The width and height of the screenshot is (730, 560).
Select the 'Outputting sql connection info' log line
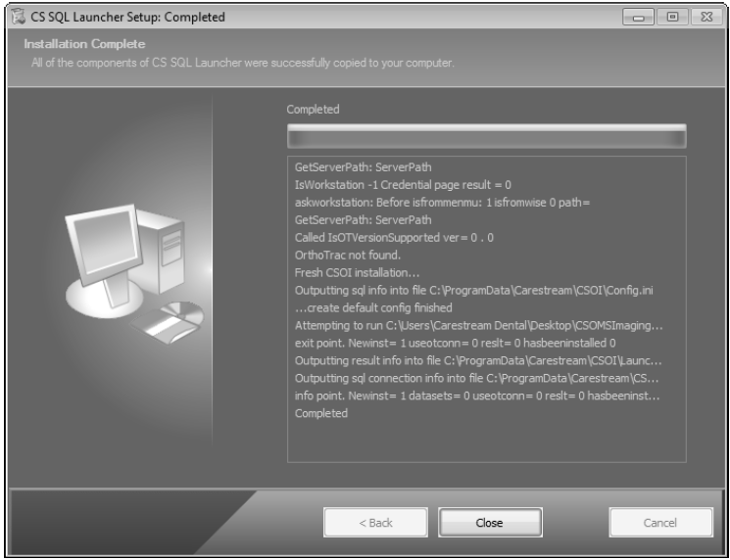tap(477, 378)
